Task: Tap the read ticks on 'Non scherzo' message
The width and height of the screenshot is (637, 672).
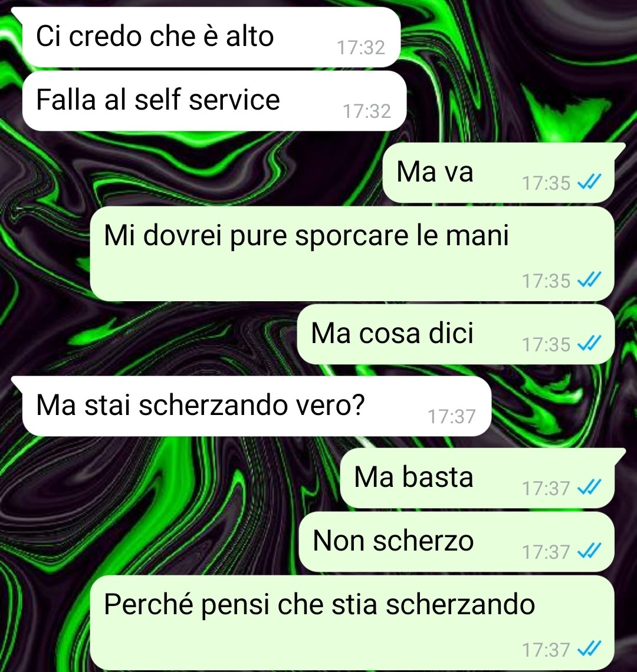Action: pos(589,551)
